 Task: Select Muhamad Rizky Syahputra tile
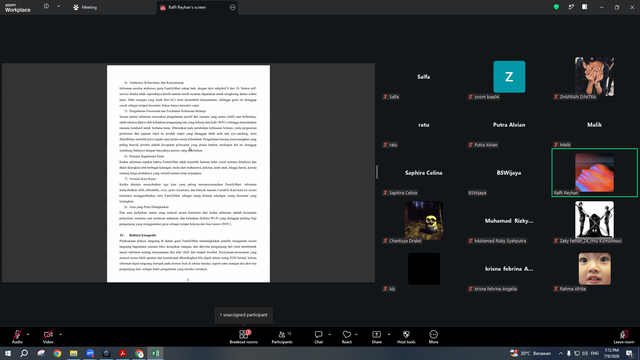(x=509, y=220)
